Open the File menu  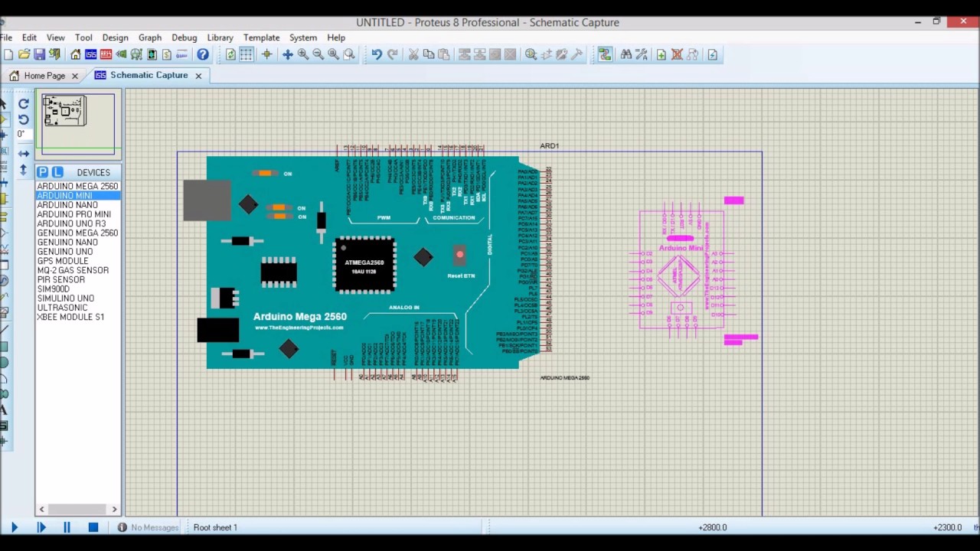(x=6, y=37)
